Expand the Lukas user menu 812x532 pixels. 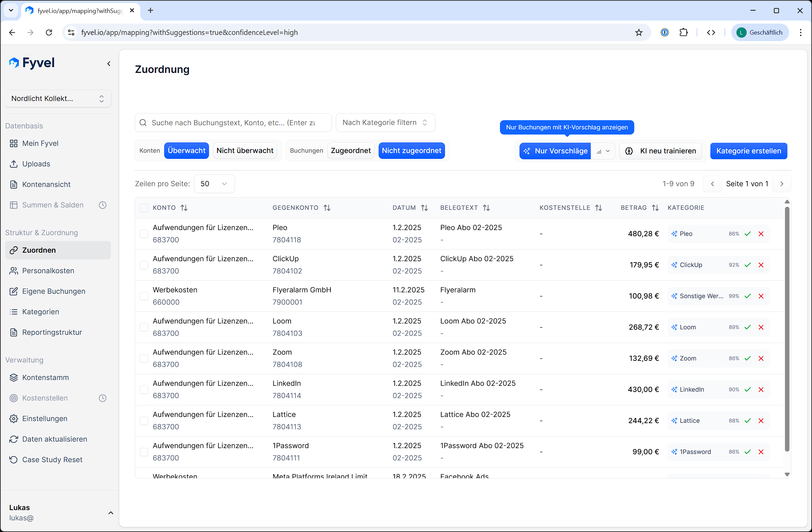click(x=110, y=513)
